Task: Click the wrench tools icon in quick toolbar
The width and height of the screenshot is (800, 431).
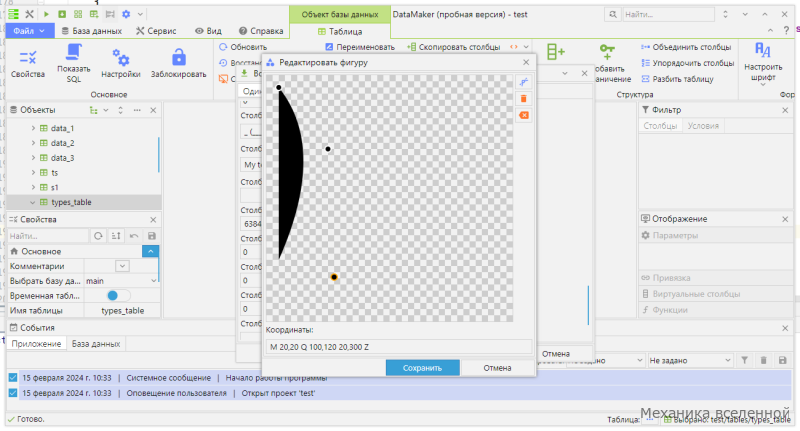Action: [x=30, y=14]
